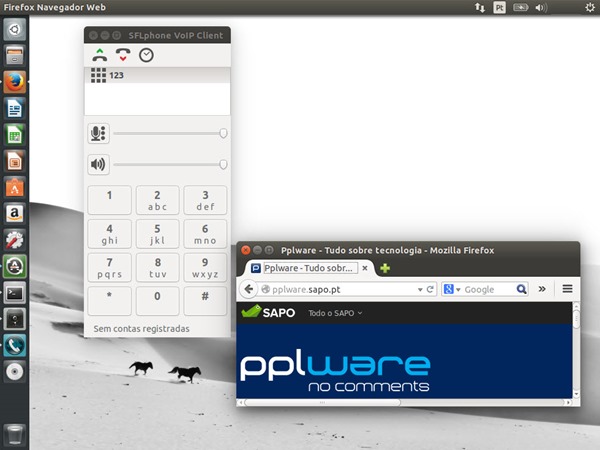
Task: Expand the 'Todo o SAPO' dropdown
Action: pyautogui.click(x=335, y=313)
